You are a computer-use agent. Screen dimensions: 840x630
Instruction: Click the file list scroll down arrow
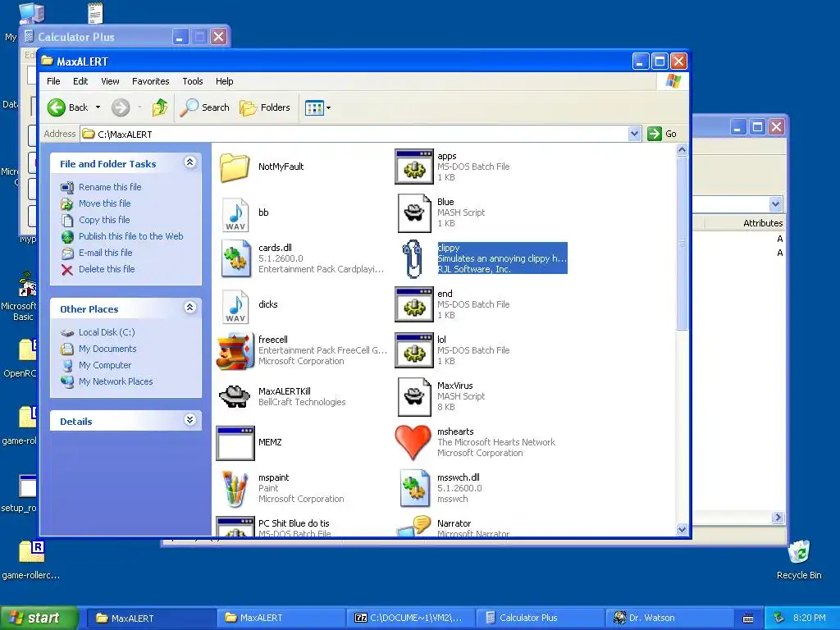pos(682,529)
